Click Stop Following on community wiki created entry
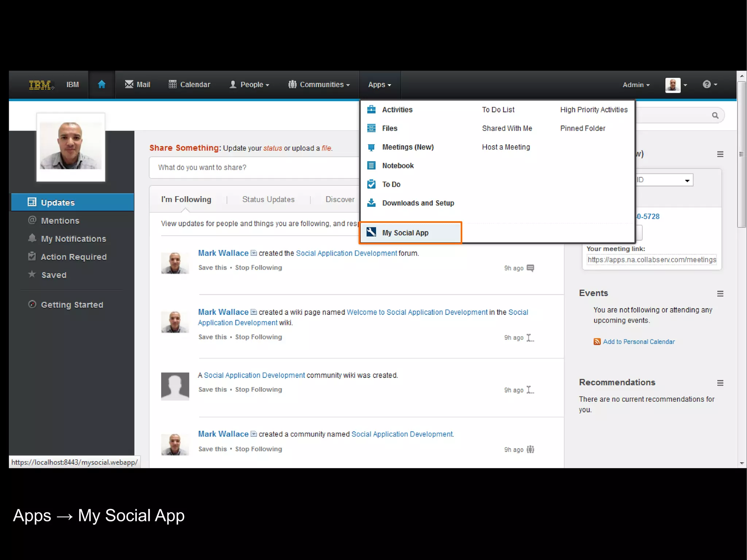Image resolution: width=747 pixels, height=560 pixels. coord(258,390)
